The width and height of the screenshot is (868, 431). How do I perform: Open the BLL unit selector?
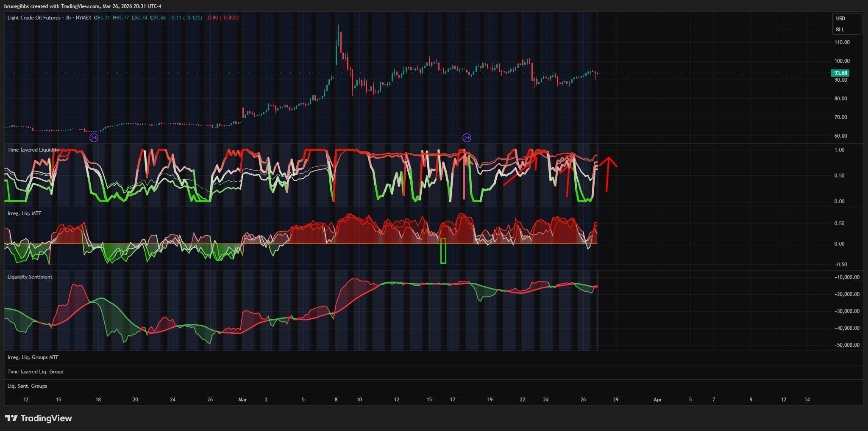840,30
